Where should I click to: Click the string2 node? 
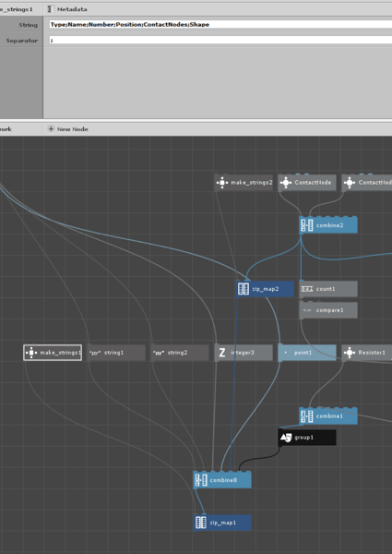[x=180, y=353]
